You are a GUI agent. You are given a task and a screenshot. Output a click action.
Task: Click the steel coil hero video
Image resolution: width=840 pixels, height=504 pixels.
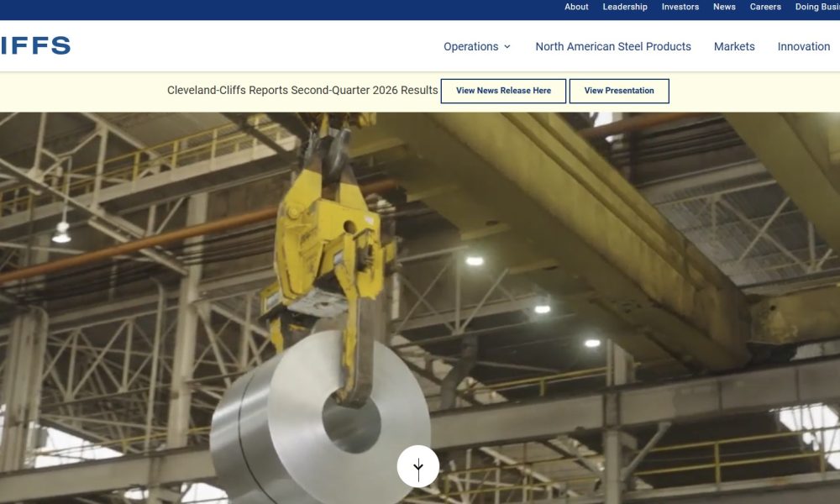(x=420, y=308)
